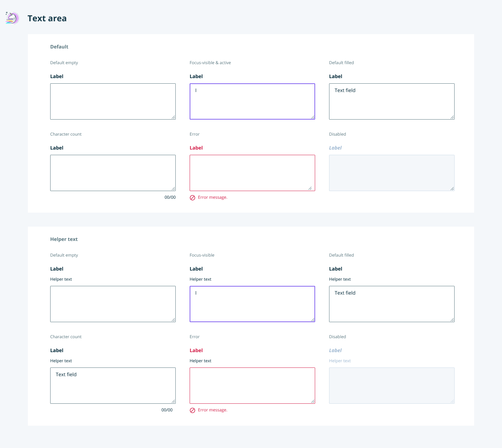Click resize handle of Helper text Character count textarea
This screenshot has height=448, width=502.
tap(173, 401)
